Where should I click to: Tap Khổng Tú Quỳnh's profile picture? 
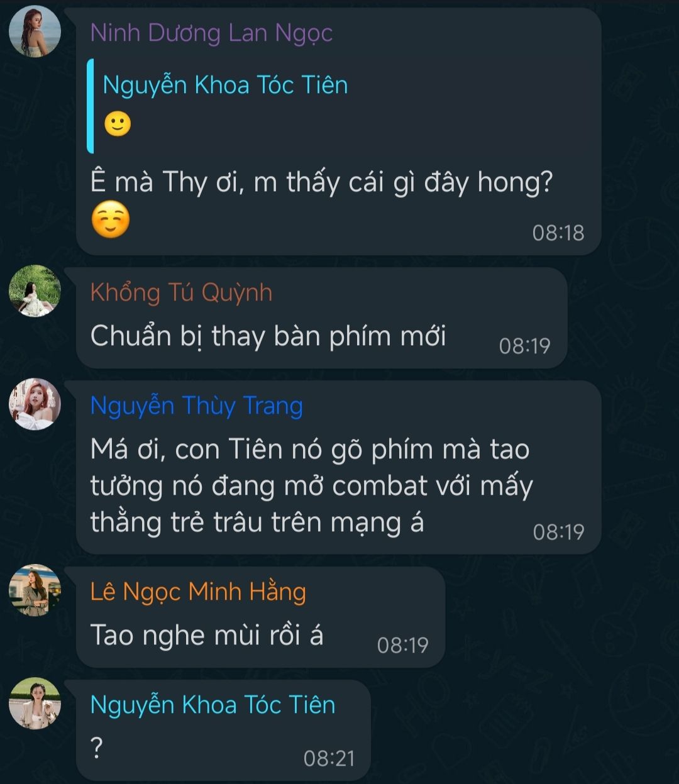[x=35, y=290]
